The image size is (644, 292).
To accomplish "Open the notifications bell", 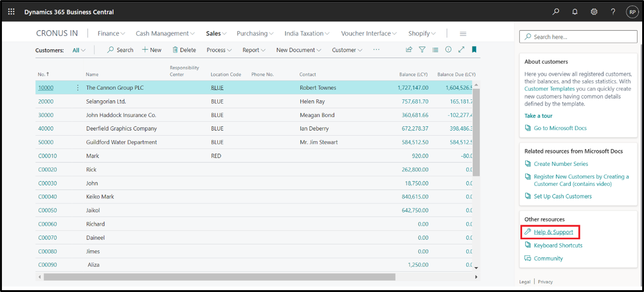I will click(x=575, y=12).
